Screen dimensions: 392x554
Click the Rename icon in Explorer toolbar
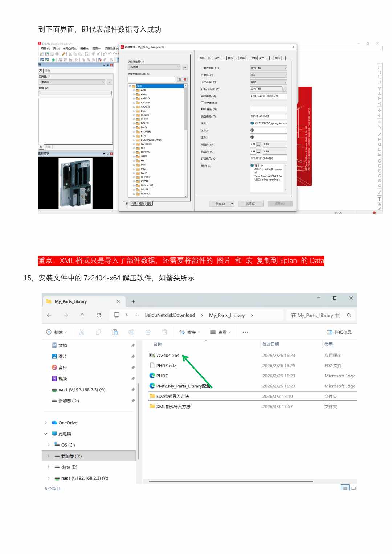tap(131, 332)
